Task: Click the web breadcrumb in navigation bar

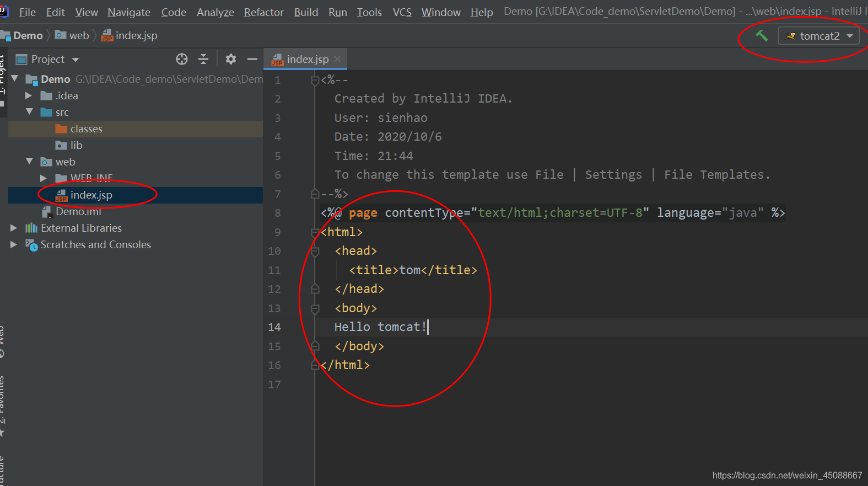Action: (72, 36)
